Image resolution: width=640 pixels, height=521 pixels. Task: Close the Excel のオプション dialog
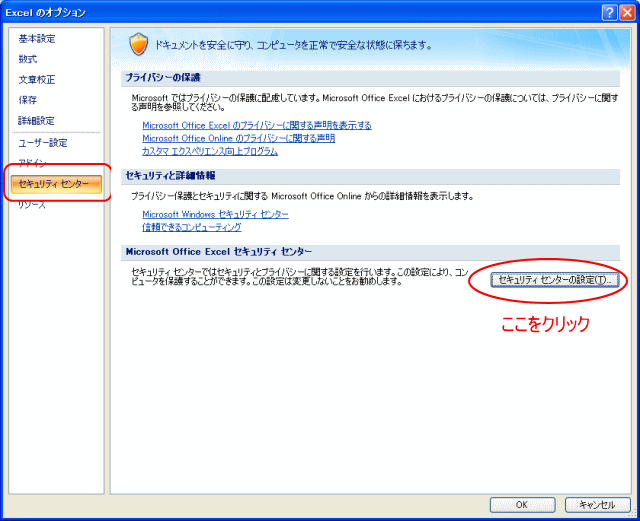pyautogui.click(x=627, y=13)
